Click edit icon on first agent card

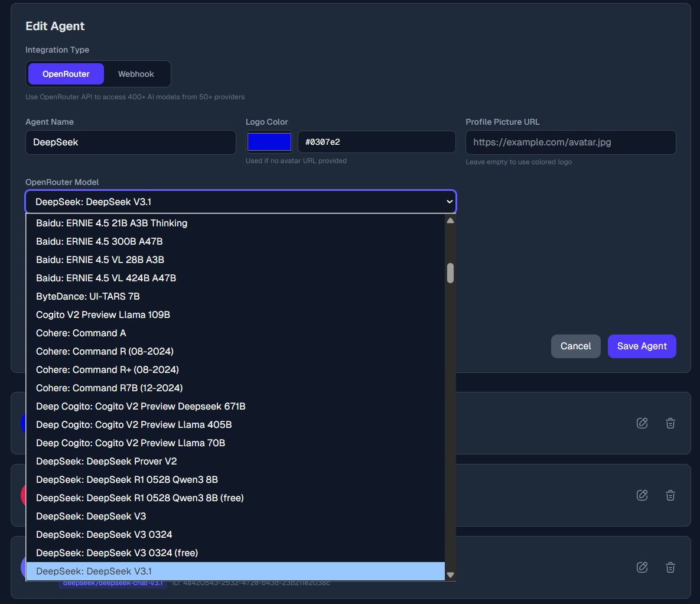pos(642,423)
